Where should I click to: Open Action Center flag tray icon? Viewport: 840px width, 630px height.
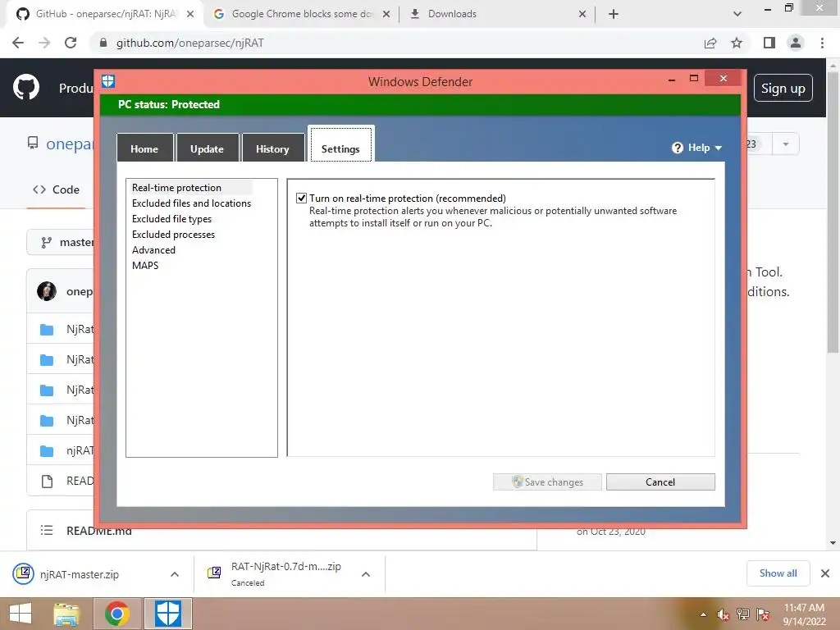point(763,614)
